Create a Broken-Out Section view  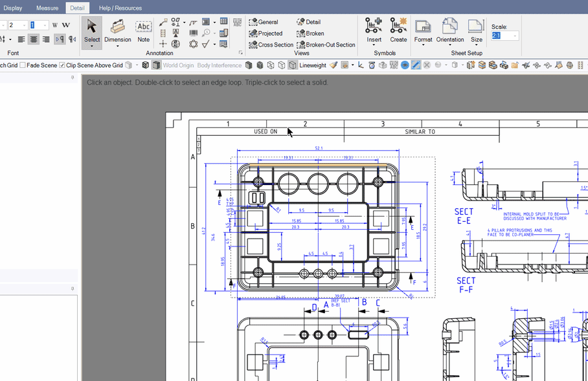326,45
